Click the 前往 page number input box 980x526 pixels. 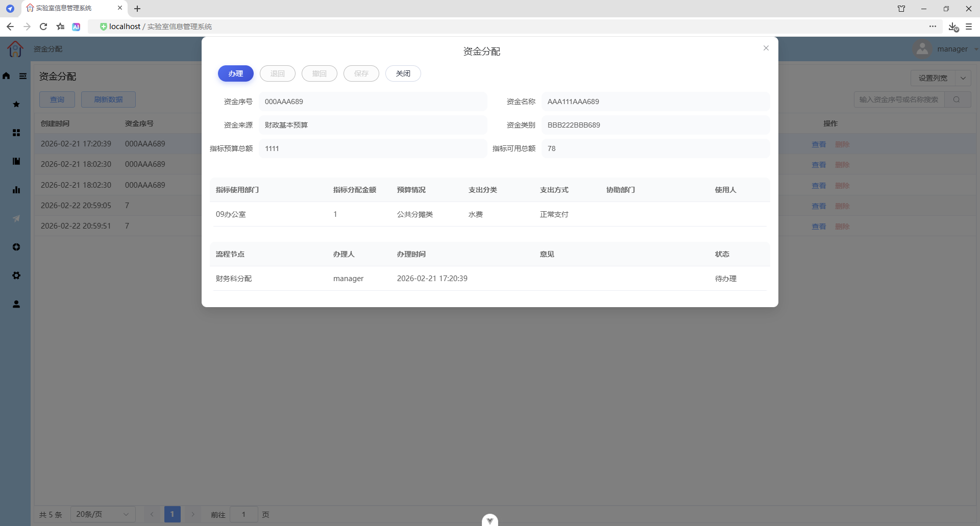pos(243,514)
